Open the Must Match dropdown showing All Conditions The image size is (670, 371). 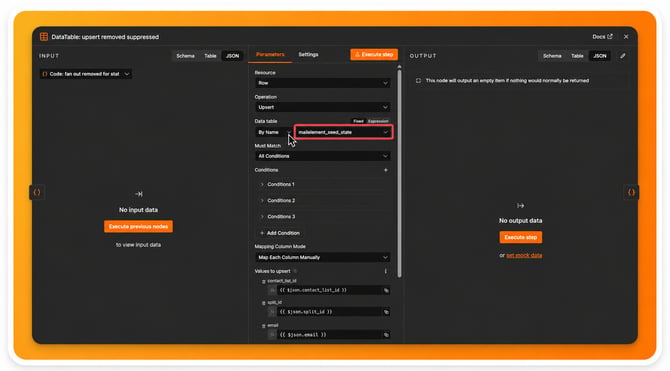tap(323, 156)
